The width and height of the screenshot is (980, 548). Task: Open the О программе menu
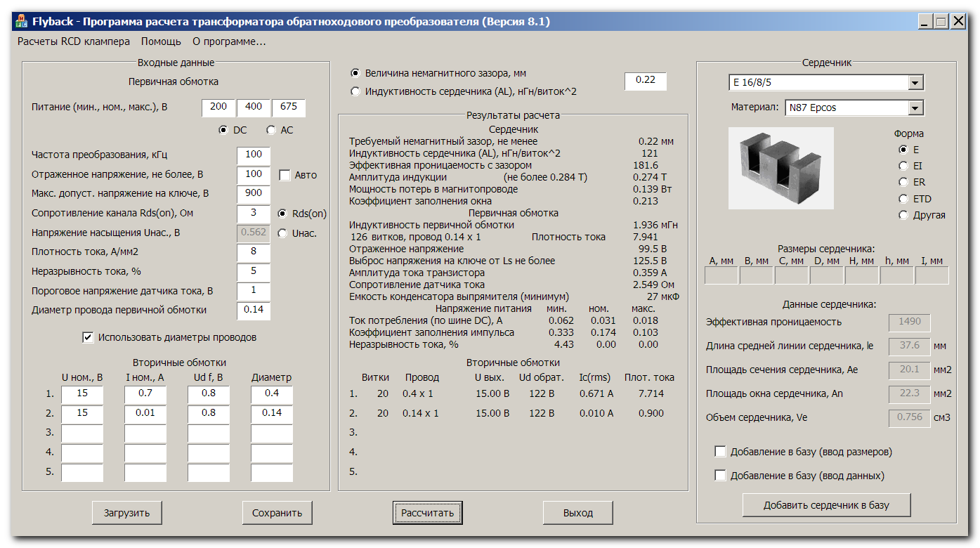coord(229,41)
